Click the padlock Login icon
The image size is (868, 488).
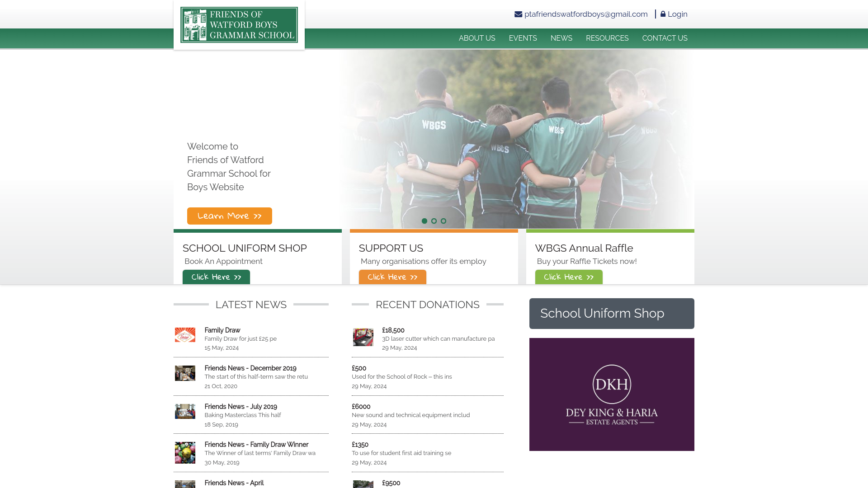[x=663, y=14]
